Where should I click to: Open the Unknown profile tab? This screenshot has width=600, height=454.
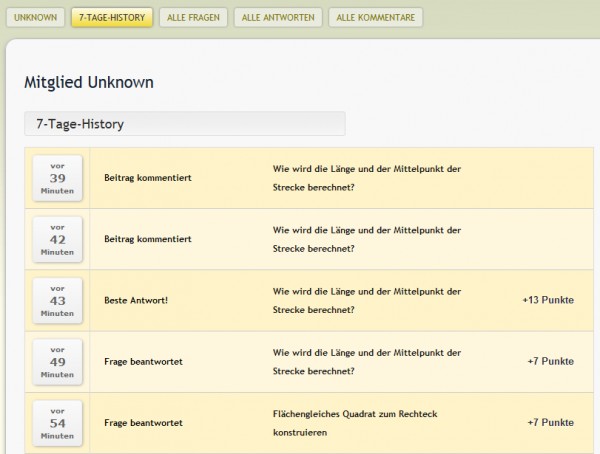point(36,17)
